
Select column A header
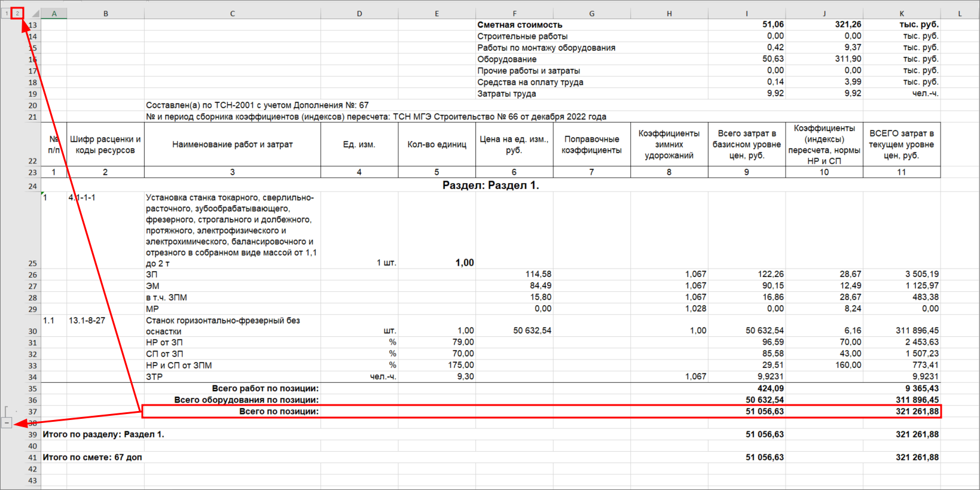[54, 13]
